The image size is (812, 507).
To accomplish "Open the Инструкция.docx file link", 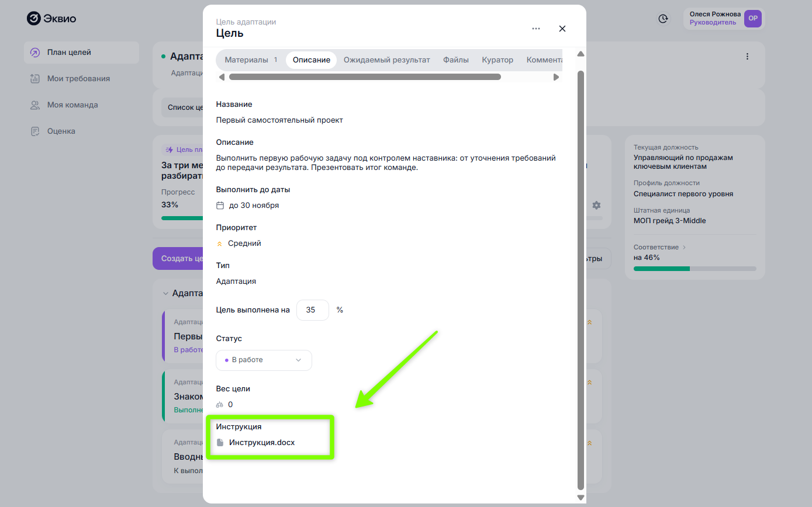I will tap(262, 443).
